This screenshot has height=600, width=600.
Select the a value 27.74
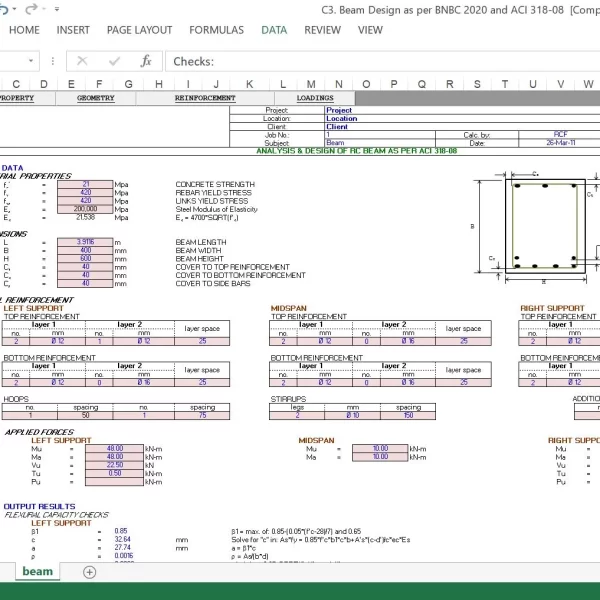click(122, 548)
